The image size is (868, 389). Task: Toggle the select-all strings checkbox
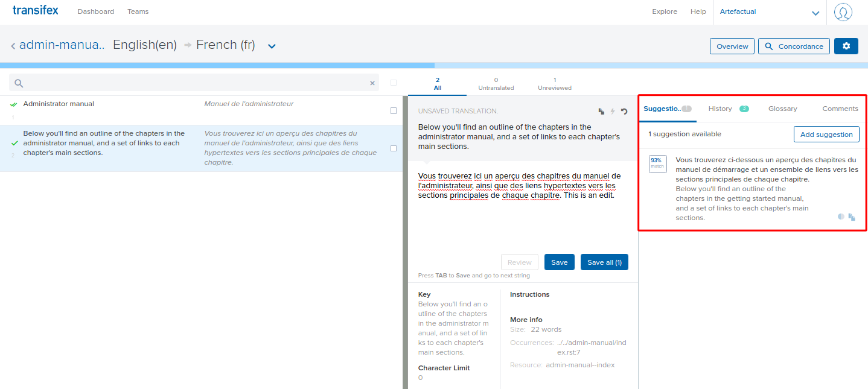point(394,83)
